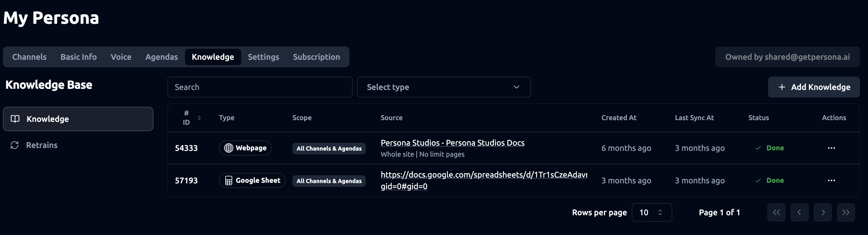Screen dimensions: 868x235
Task: Open the Voice tab
Action: 121,57
